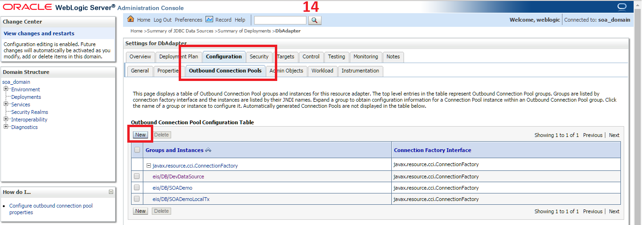Screen dimensions: 644x225
Task: Go to Summary of JDBC Data Sources breadcrumb
Action: click(180, 31)
